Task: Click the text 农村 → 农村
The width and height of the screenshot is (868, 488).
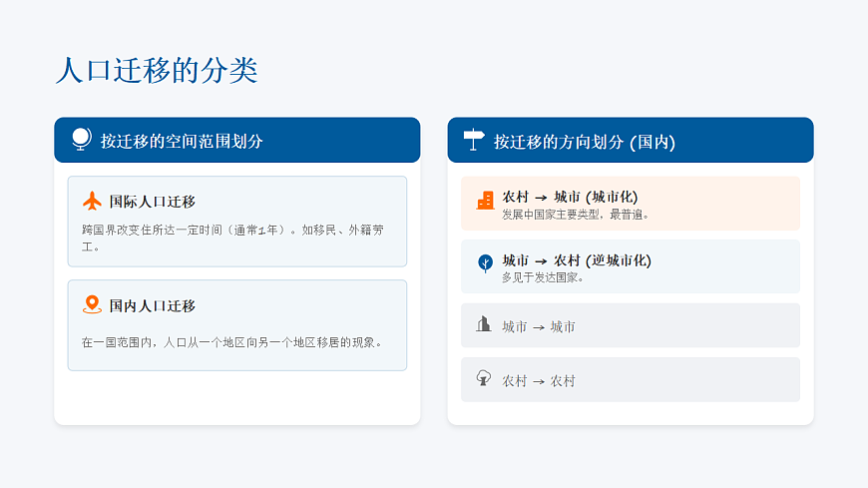Action: tap(539, 381)
